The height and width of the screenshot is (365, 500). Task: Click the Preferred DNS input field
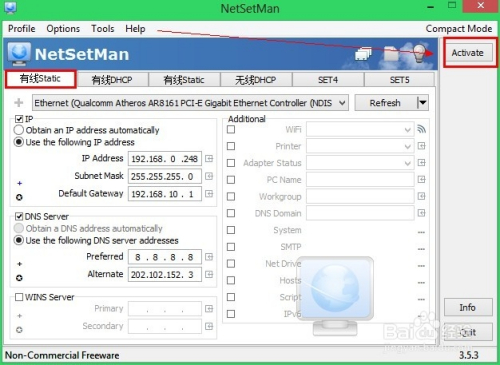165,257
